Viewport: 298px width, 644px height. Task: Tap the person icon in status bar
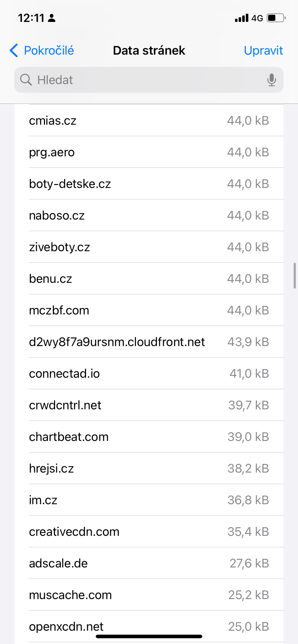52,18
